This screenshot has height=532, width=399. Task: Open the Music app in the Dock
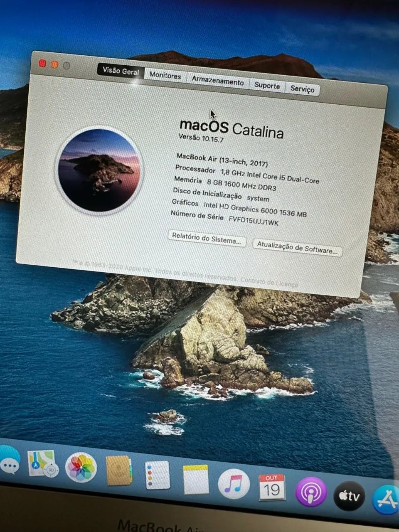(234, 484)
